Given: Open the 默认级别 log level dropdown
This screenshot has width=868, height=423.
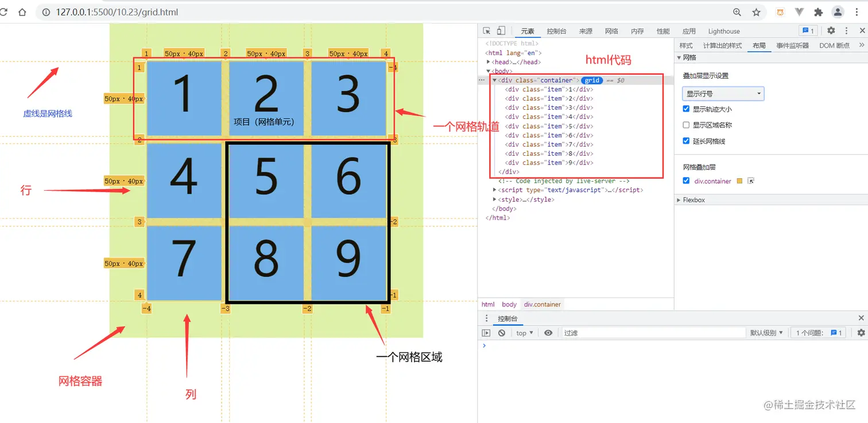Looking at the screenshot, I should pyautogui.click(x=766, y=333).
